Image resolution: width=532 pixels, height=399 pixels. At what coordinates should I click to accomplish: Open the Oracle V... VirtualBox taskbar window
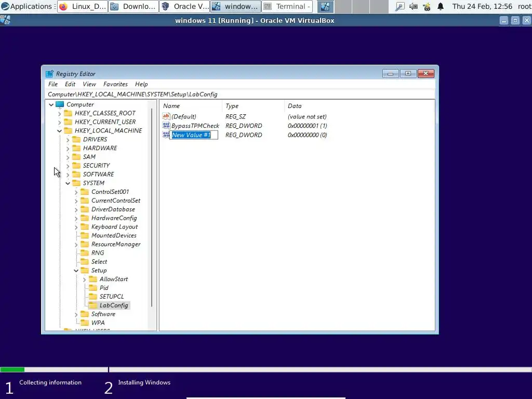coord(185,6)
